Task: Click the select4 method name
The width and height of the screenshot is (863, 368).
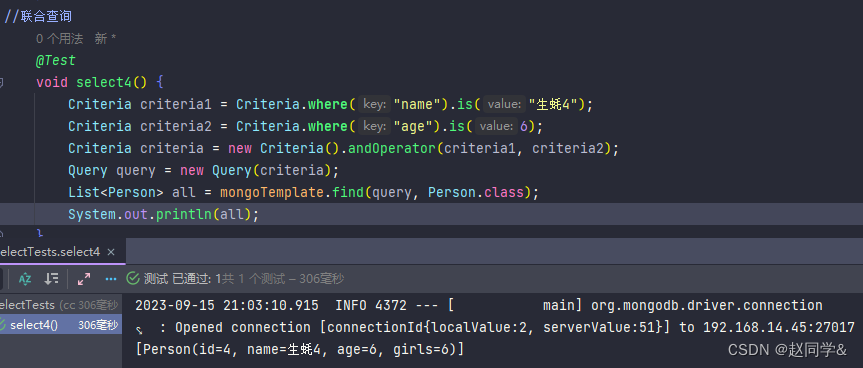Action: click(103, 83)
